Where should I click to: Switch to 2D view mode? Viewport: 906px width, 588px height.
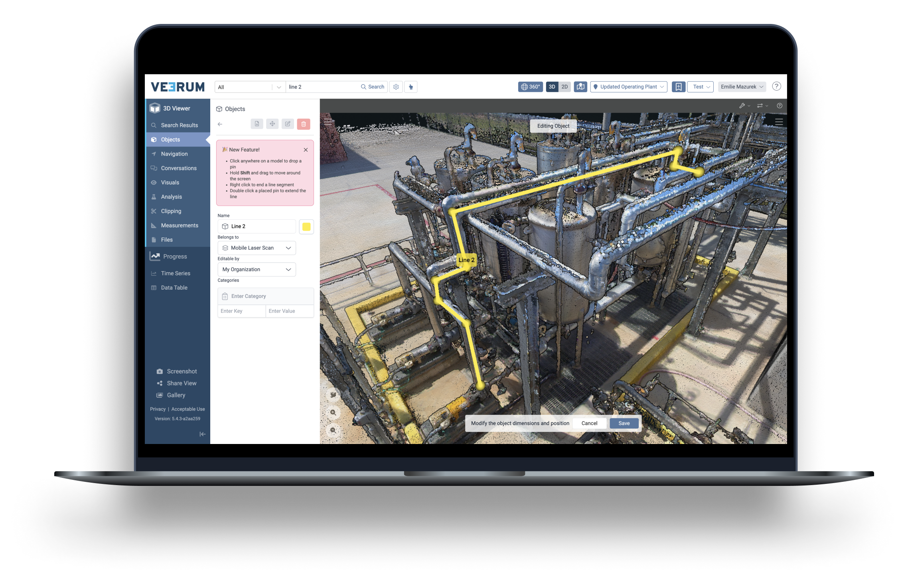[565, 87]
